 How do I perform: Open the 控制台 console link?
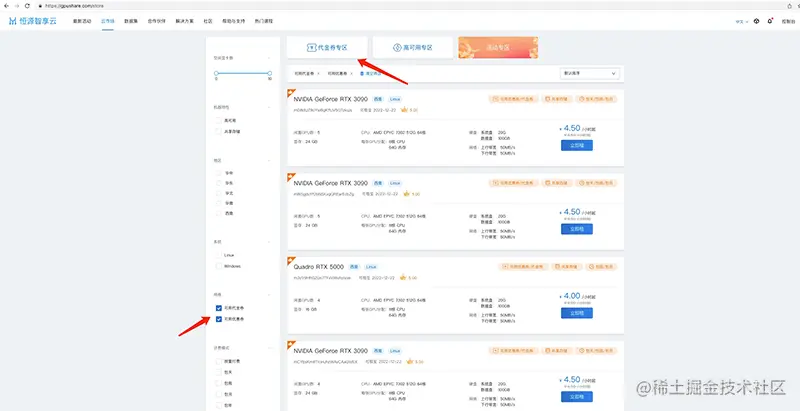tap(788, 21)
